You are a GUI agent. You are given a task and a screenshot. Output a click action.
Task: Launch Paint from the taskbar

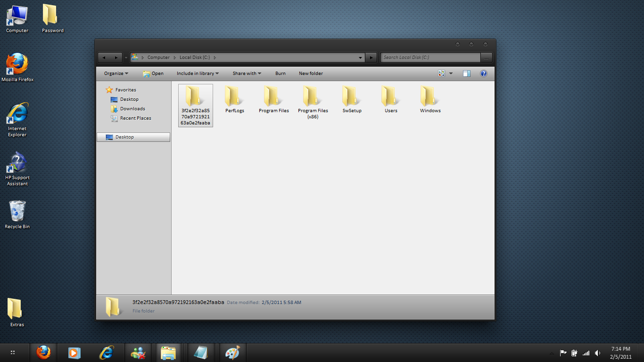(232, 353)
